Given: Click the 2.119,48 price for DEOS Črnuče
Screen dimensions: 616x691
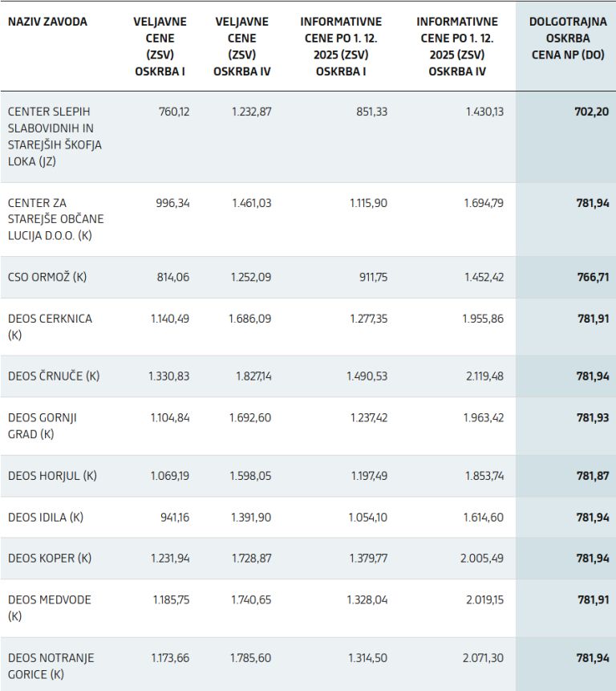Looking at the screenshot, I should click(x=482, y=376).
